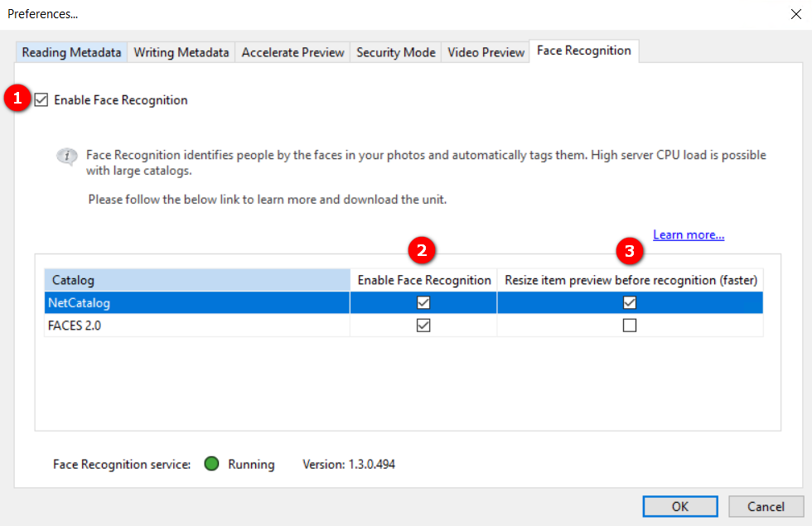Select the Face Recognition tab

pos(583,51)
